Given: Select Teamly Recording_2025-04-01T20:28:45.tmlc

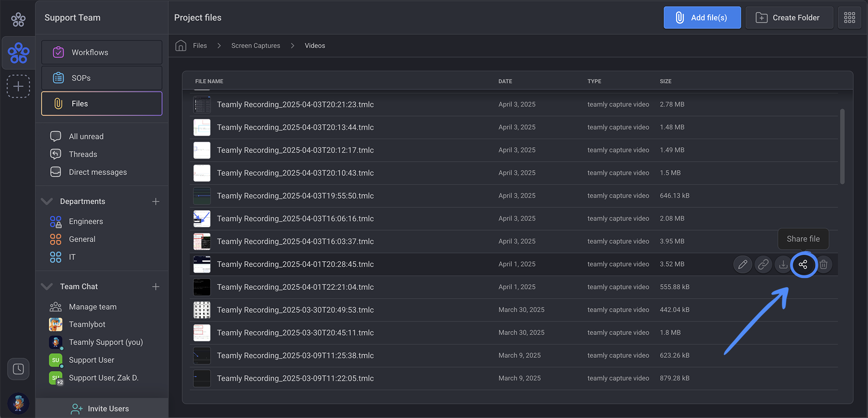Looking at the screenshot, I should click(295, 264).
